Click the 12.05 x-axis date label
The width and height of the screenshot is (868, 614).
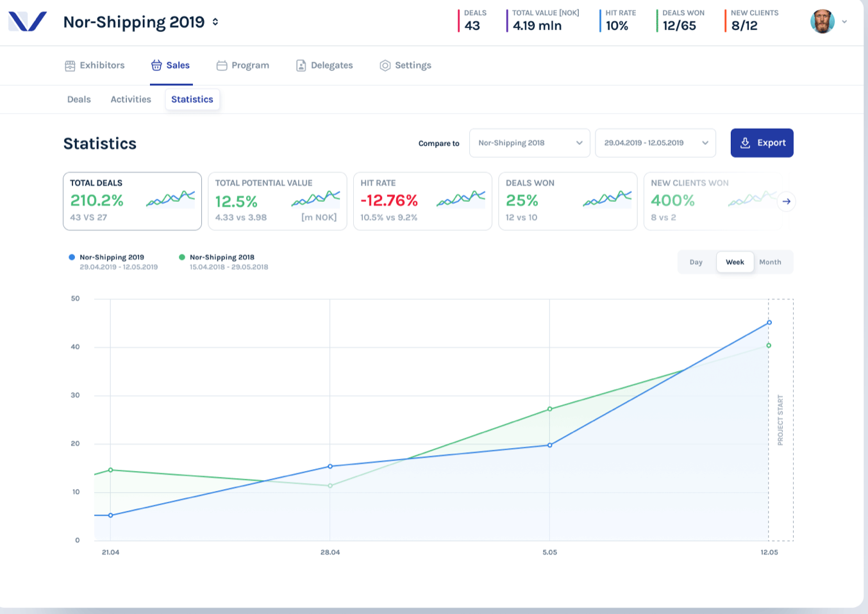pyautogui.click(x=769, y=552)
